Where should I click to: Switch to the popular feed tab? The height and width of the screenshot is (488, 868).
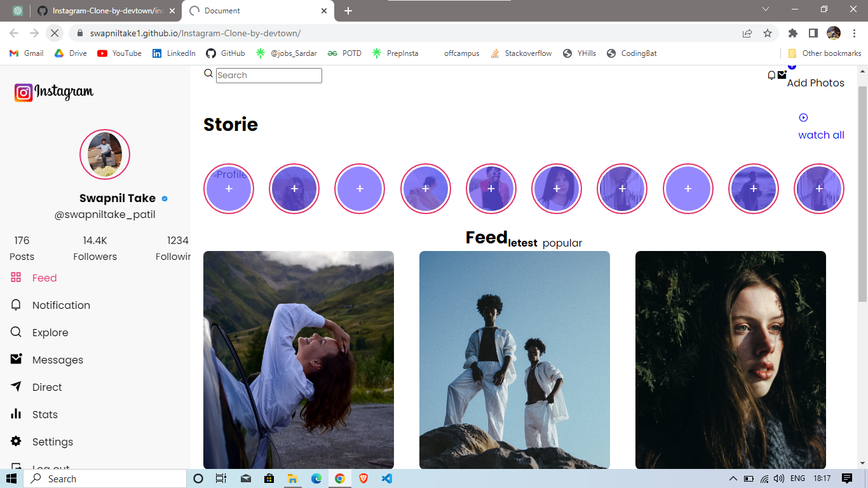click(562, 243)
